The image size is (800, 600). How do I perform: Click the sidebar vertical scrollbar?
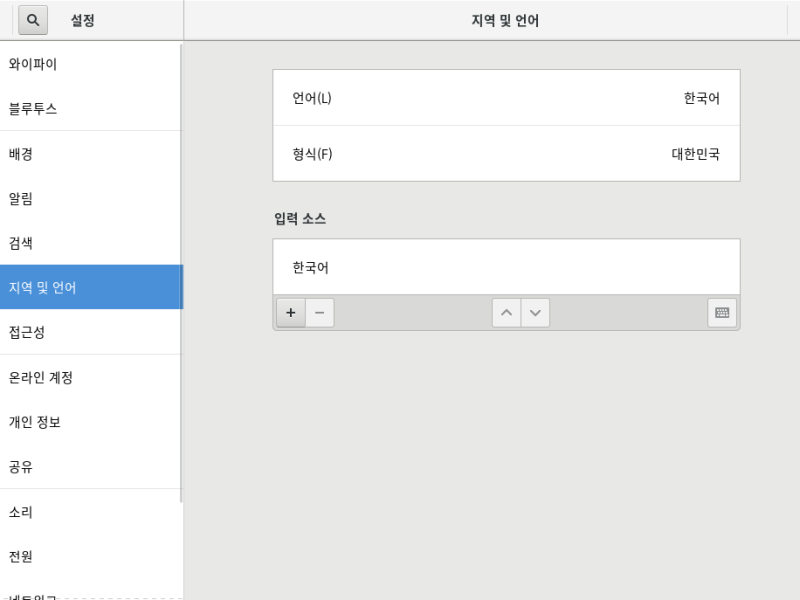(x=181, y=273)
